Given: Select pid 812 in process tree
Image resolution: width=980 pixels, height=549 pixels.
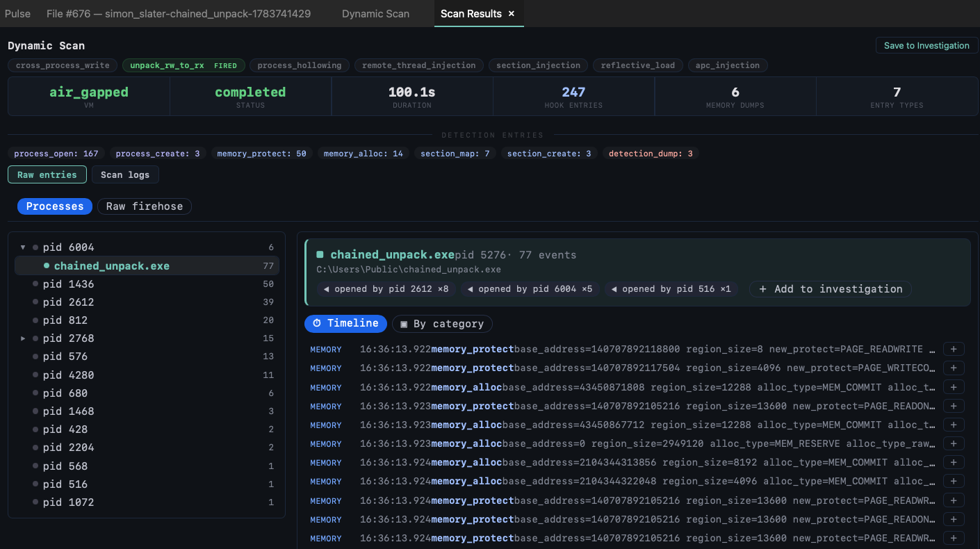Looking at the screenshot, I should point(147,320).
